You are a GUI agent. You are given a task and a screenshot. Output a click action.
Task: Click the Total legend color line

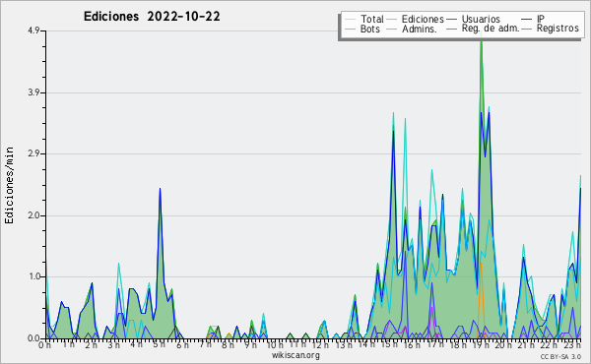click(x=351, y=20)
